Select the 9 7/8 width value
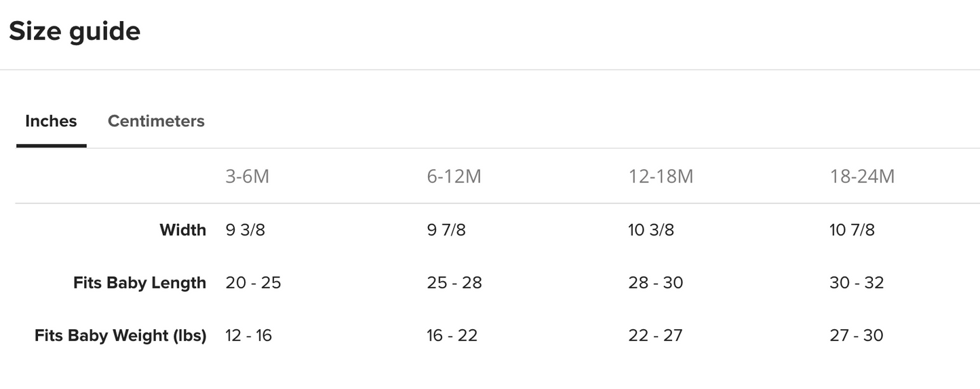The image size is (980, 389). (x=446, y=230)
